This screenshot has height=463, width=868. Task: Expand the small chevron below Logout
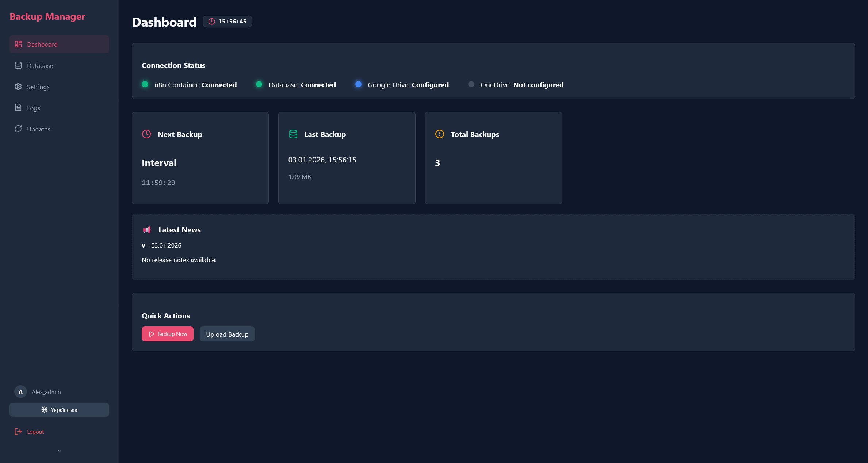(59, 451)
